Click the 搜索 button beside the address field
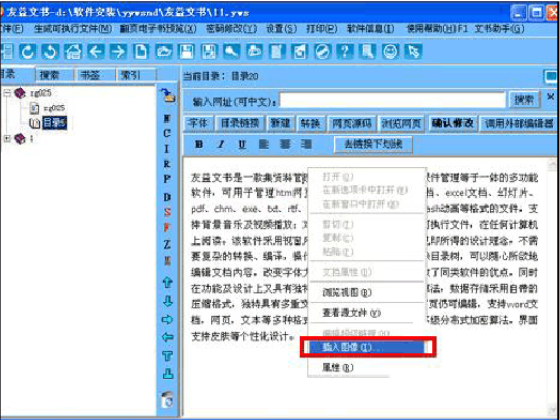This screenshot has width=560, height=420. click(x=524, y=100)
